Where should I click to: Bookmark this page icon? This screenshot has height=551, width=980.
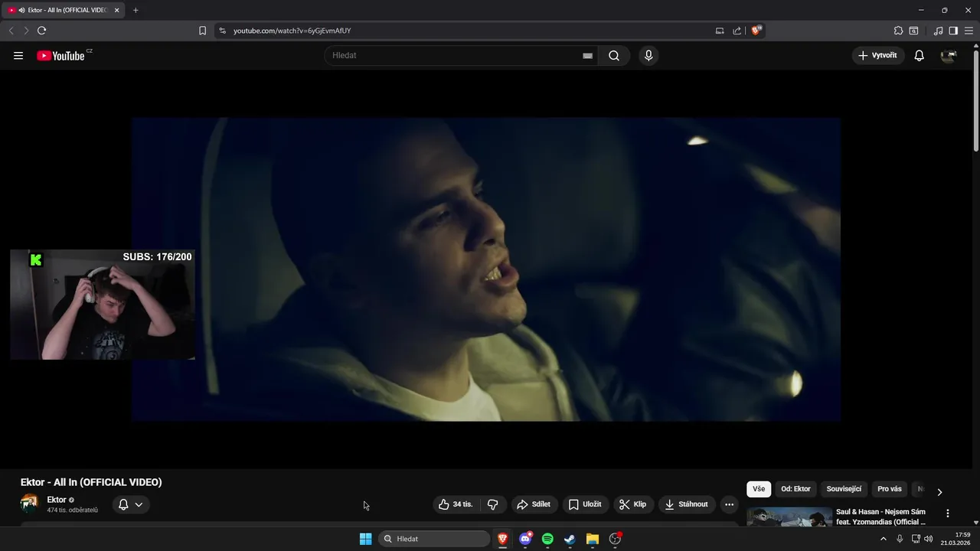coord(202,31)
